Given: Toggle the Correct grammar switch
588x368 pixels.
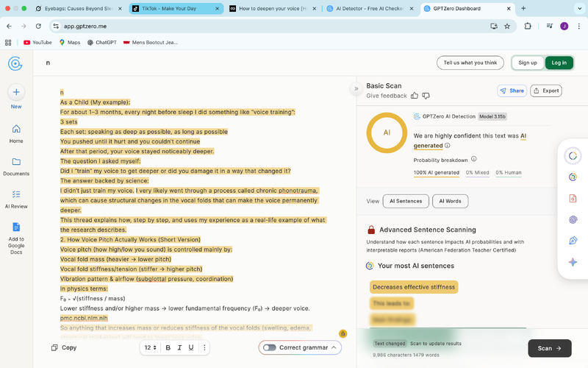Looking at the screenshot, I should 269,347.
